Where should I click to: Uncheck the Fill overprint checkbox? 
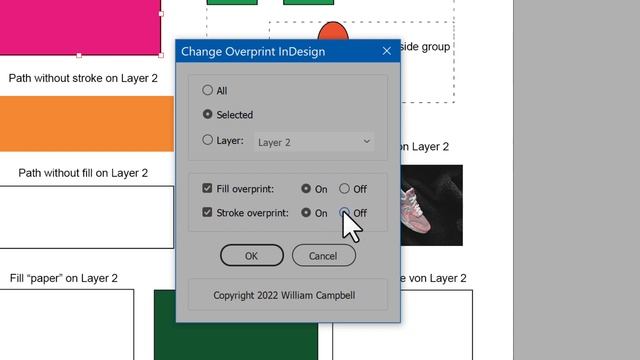click(x=207, y=188)
